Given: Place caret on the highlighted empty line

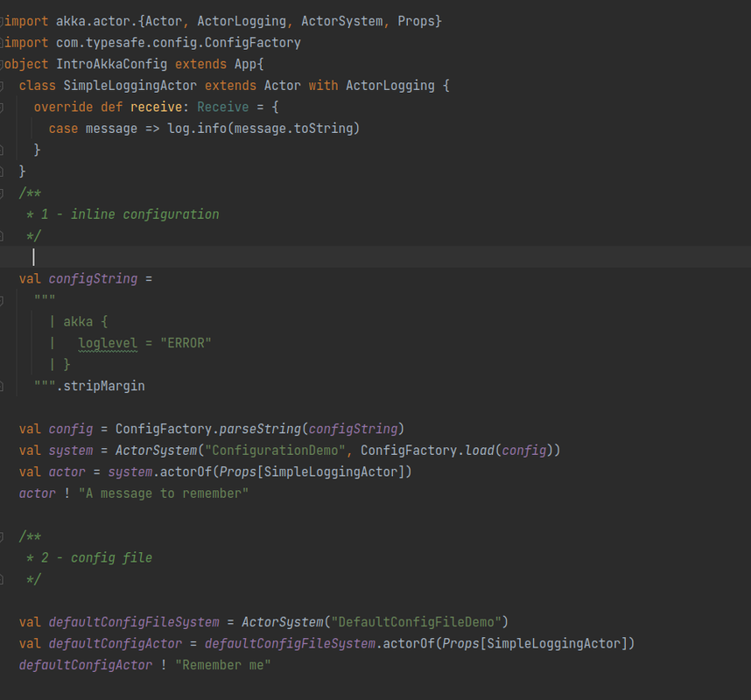Looking at the screenshot, I should pos(375,257).
